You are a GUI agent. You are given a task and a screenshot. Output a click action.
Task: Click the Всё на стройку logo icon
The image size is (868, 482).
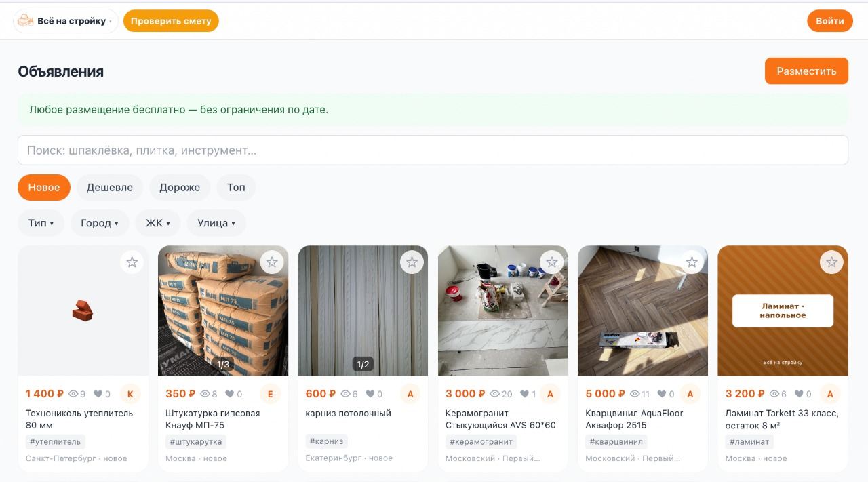point(25,21)
